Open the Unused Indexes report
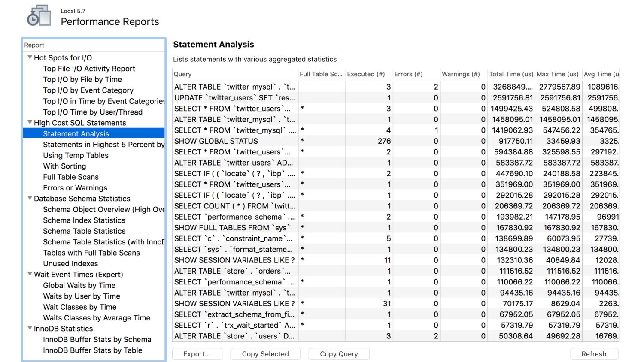Screen dimensions: 644x362 (x=70, y=263)
